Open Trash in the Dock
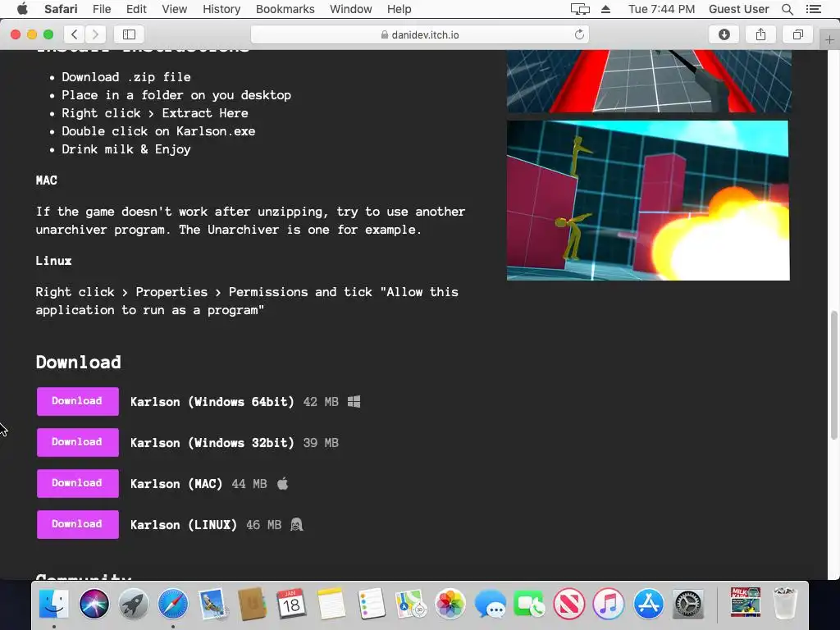Image resolution: width=840 pixels, height=630 pixels. pyautogui.click(x=785, y=604)
